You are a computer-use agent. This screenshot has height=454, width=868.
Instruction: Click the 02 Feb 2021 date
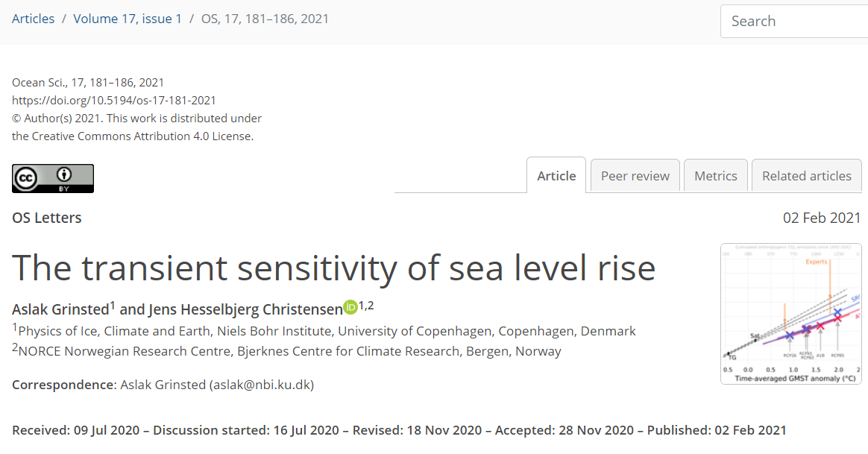click(821, 218)
